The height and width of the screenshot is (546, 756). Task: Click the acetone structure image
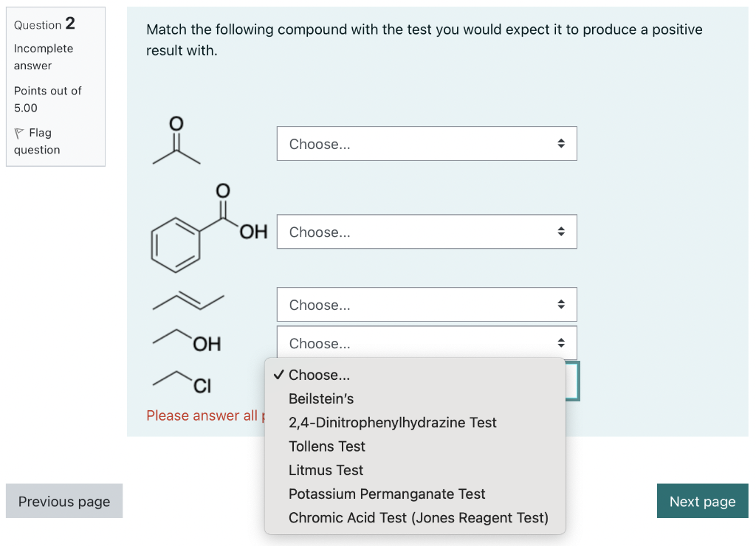pos(176,142)
